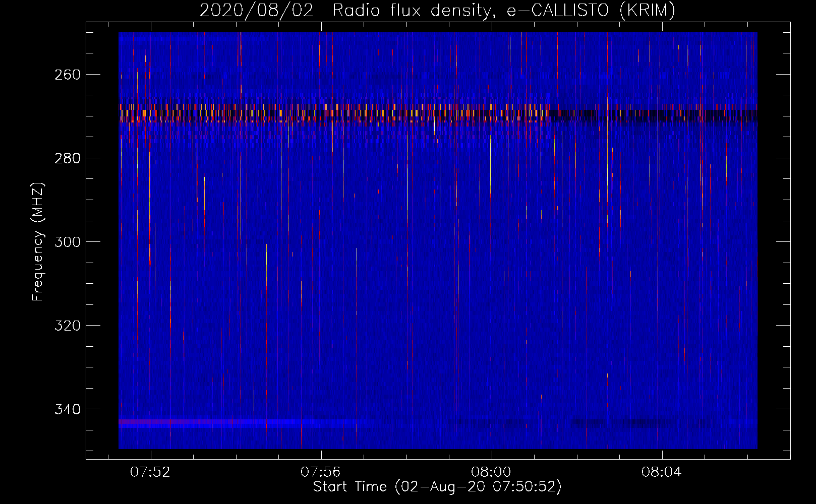The width and height of the screenshot is (816, 504).
Task: Click the "Frequency (MHZ)" axis label
Action: click(x=37, y=241)
